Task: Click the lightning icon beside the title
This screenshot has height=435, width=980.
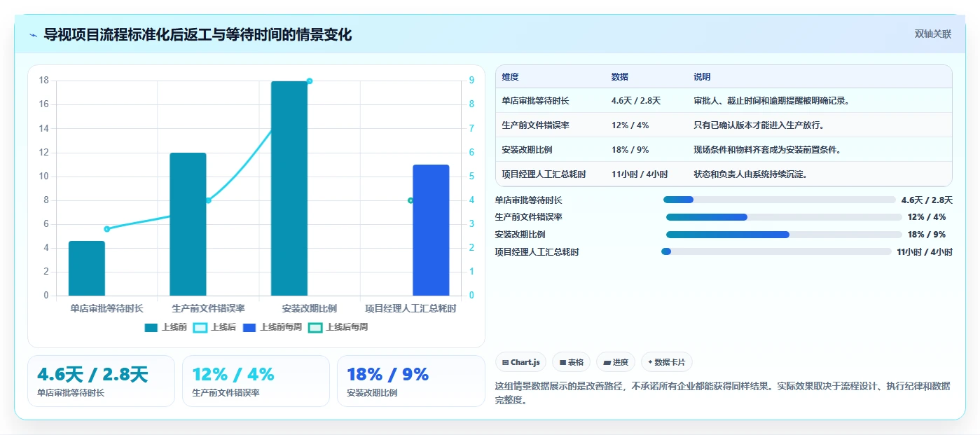Action: (33, 35)
